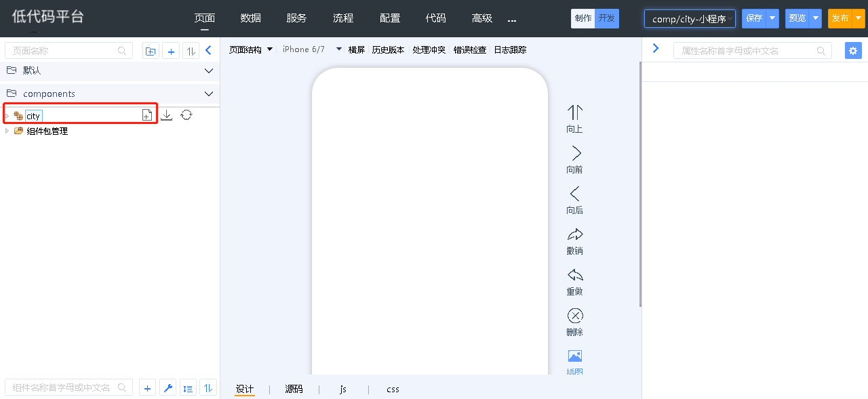Switch to the 源码 tab
This screenshot has height=399, width=868.
point(294,389)
